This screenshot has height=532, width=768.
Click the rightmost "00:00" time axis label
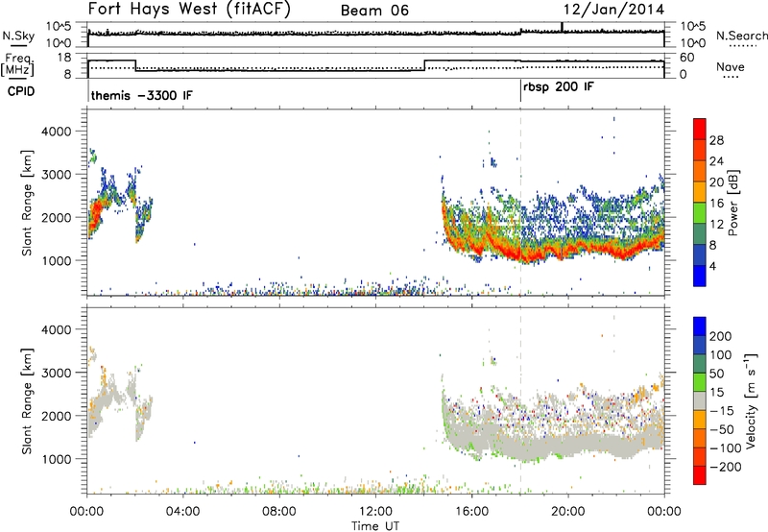[664, 511]
